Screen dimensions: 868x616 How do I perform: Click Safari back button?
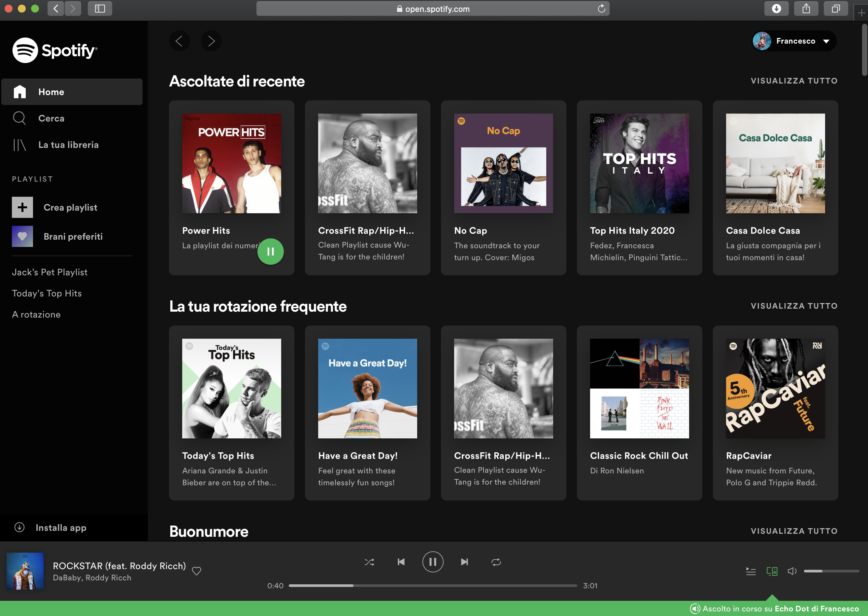(56, 9)
